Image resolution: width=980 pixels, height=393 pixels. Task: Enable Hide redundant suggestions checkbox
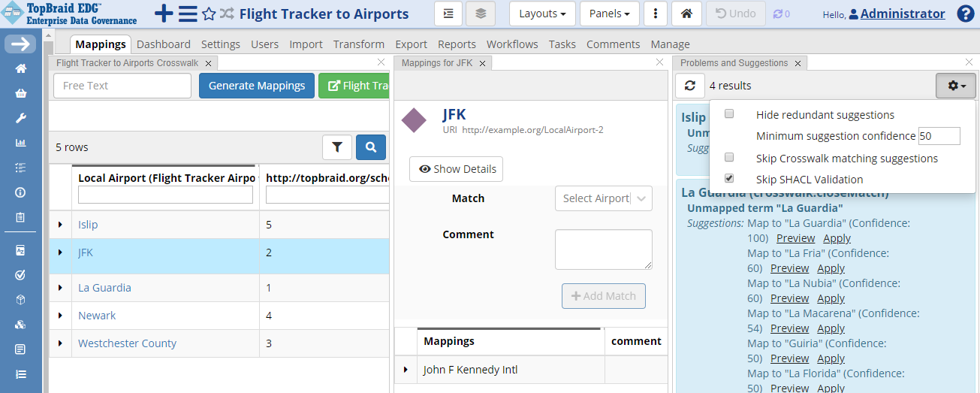tap(728, 114)
